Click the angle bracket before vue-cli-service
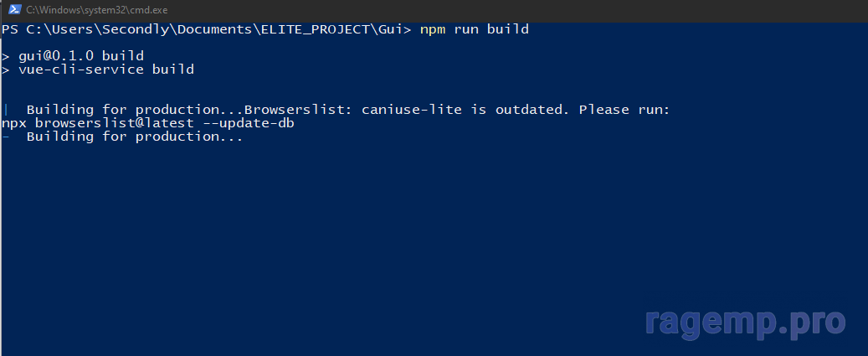868x356 pixels. pos(6,70)
